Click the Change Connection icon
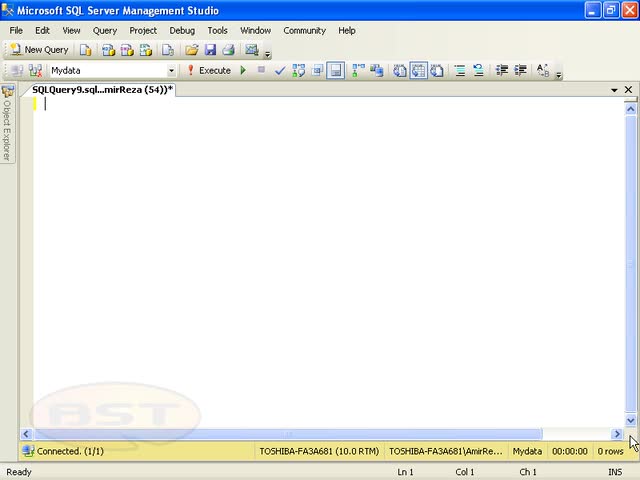This screenshot has height=480, width=640. 36,71
